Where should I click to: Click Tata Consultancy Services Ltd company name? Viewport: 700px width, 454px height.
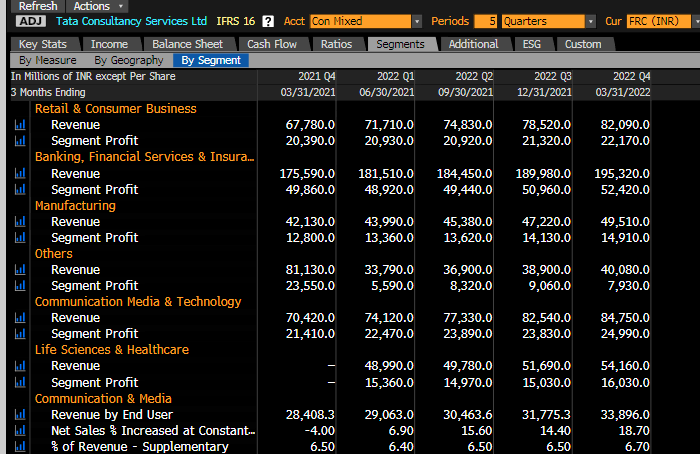131,21
